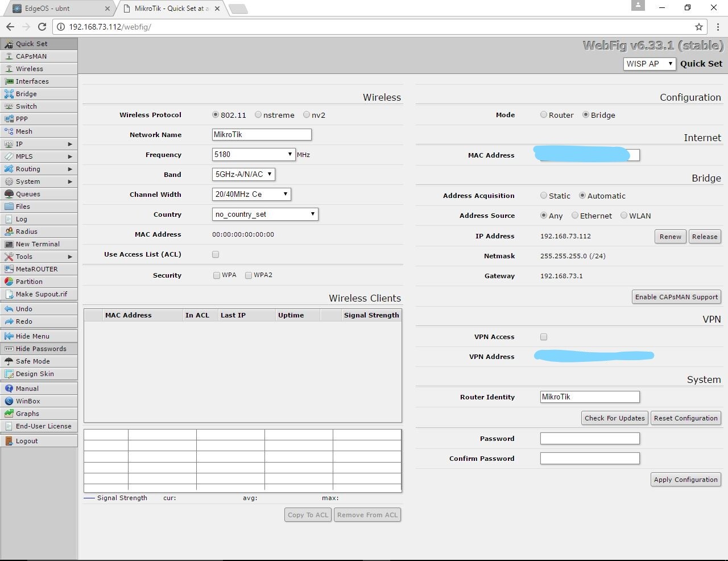
Task: Expand the IP submenu
Action: [70, 144]
